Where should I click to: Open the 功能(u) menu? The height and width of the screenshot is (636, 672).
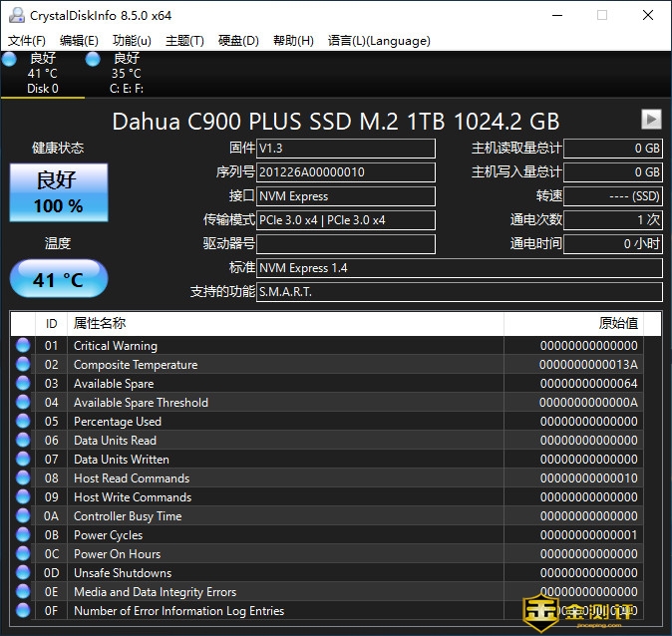pos(132,41)
